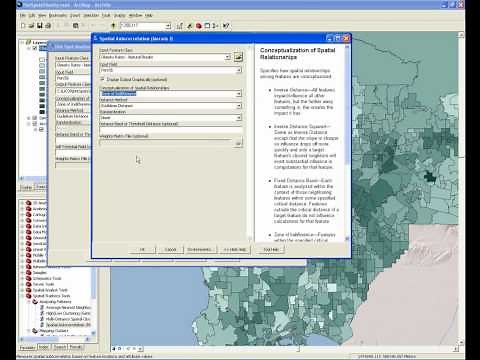Click OK in Spatial Autocorrelation dialog
This screenshot has height=360, width=480.
tap(142, 249)
